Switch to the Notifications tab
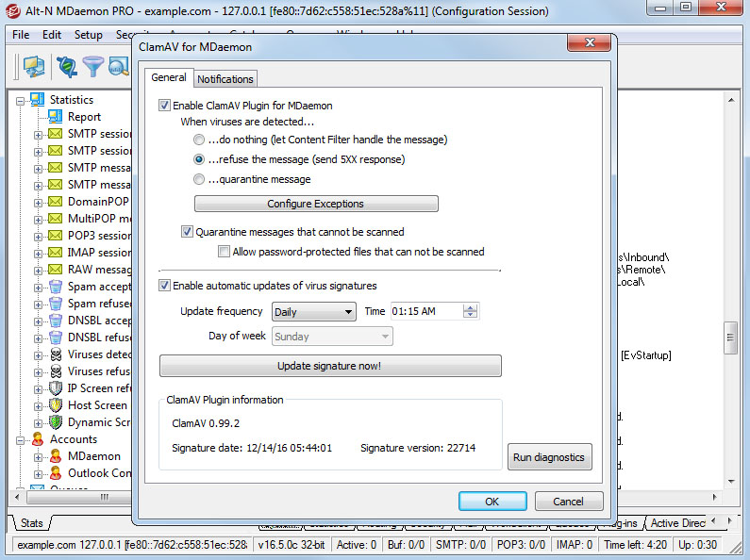 pyautogui.click(x=225, y=79)
